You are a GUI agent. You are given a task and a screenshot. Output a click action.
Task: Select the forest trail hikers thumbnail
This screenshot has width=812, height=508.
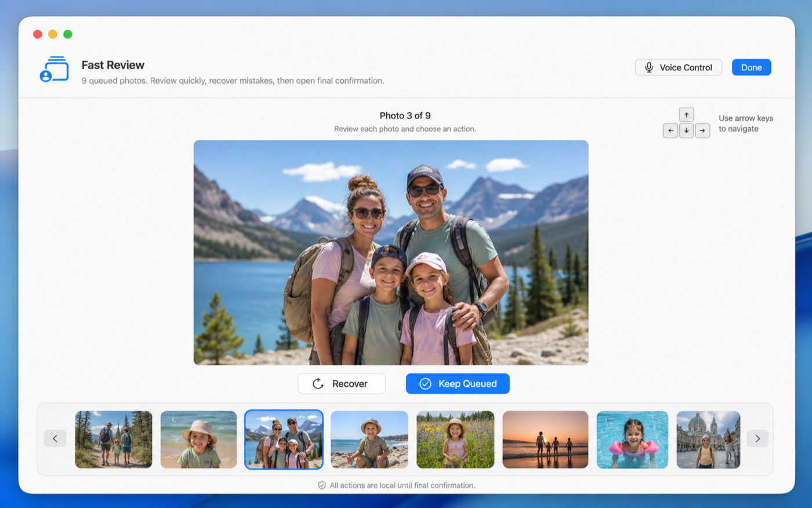[x=114, y=439]
